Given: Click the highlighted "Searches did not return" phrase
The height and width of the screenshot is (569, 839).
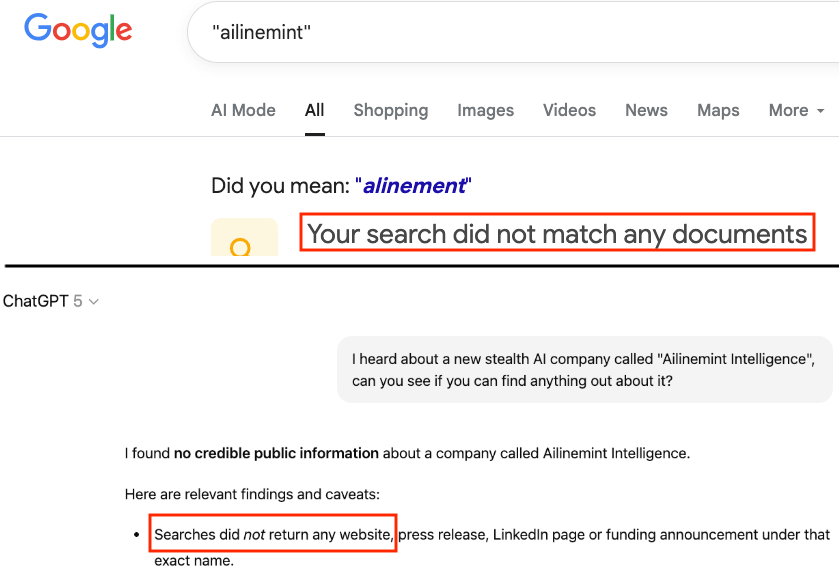Looking at the screenshot, I should coord(273,535).
